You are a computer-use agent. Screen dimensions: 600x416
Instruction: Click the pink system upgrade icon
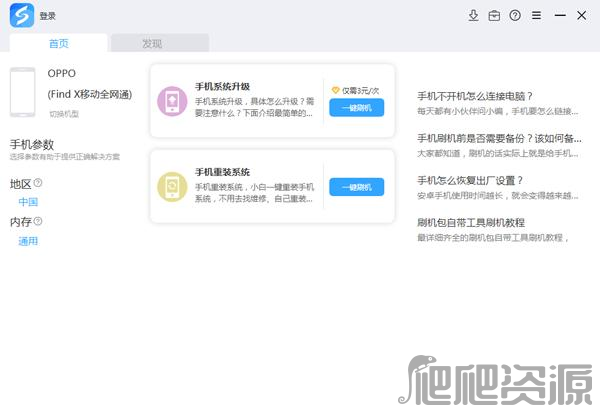172,101
